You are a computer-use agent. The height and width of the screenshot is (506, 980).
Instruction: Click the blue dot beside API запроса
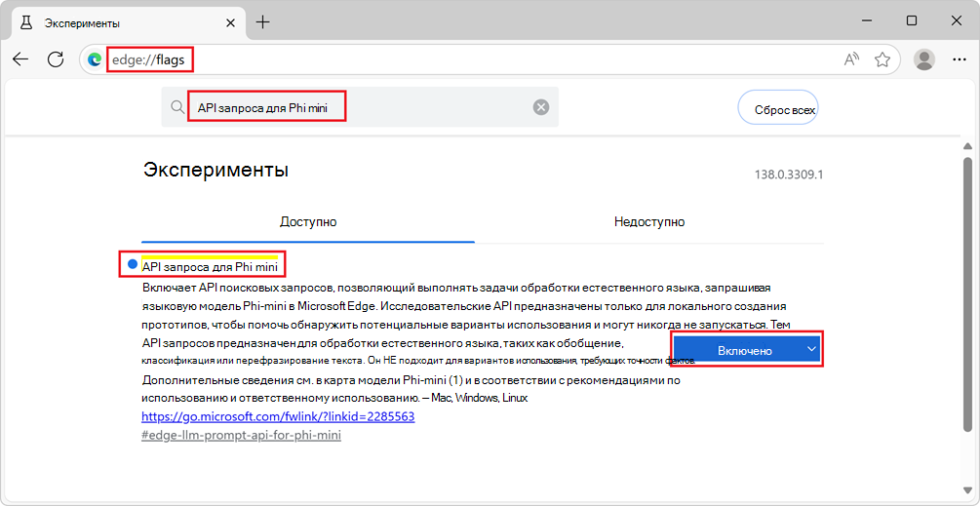[132, 264]
